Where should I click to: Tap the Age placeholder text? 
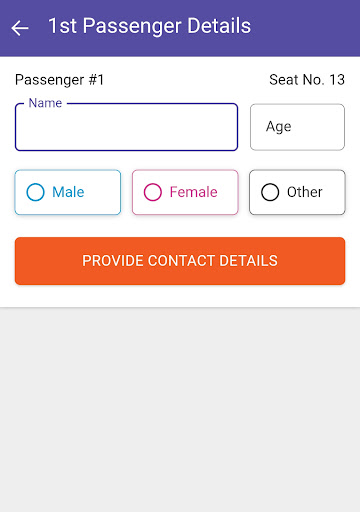coord(279,127)
